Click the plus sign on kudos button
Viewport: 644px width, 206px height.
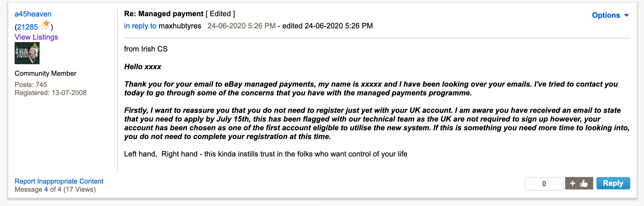(x=573, y=183)
